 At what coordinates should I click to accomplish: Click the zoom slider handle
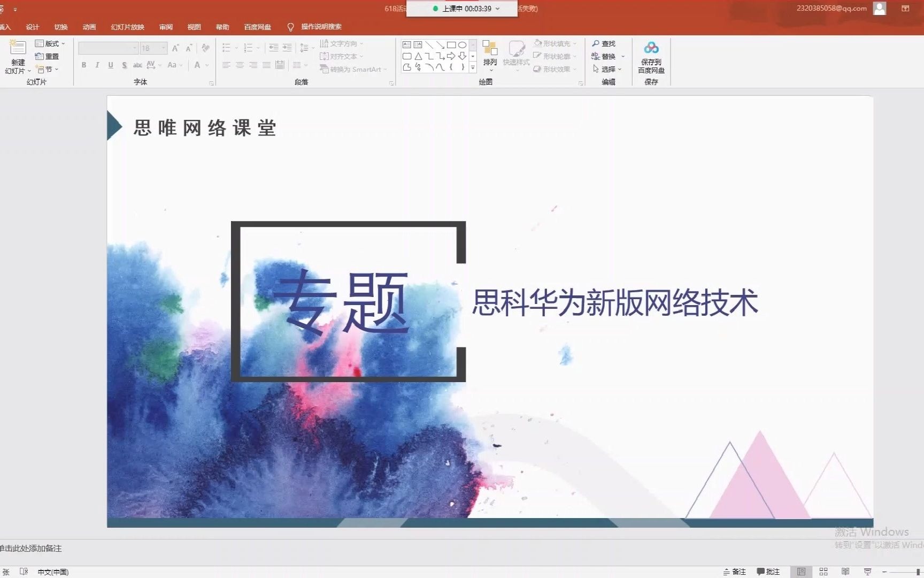pyautogui.click(x=918, y=572)
